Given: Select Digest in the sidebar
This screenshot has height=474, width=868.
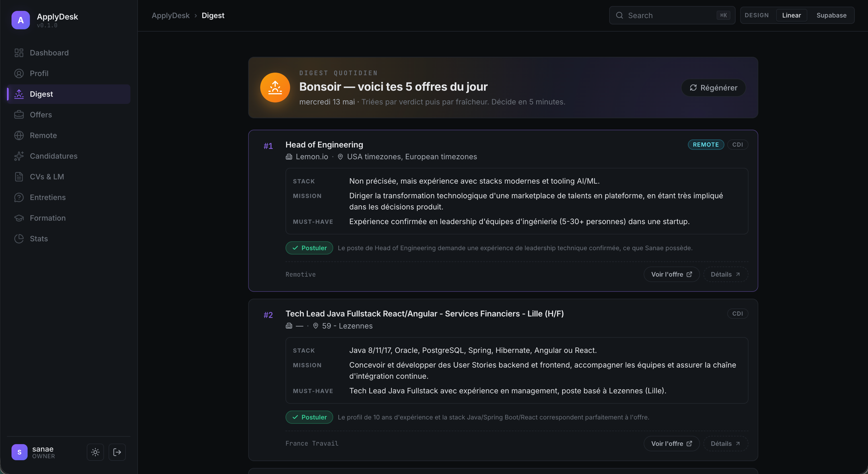Looking at the screenshot, I should 68,94.
